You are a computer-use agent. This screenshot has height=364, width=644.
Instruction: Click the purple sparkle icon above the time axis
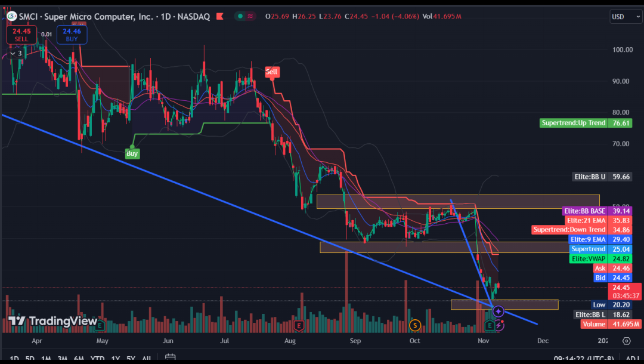[x=498, y=311]
